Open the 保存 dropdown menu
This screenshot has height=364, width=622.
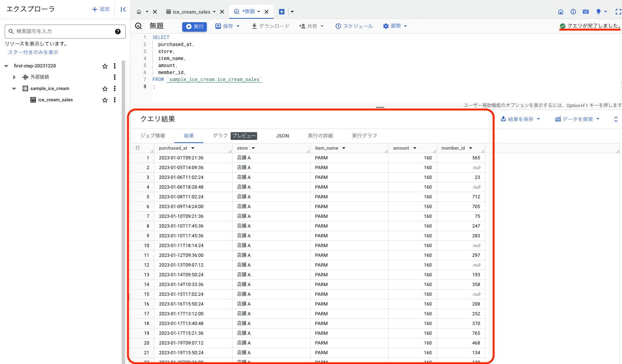pos(228,26)
